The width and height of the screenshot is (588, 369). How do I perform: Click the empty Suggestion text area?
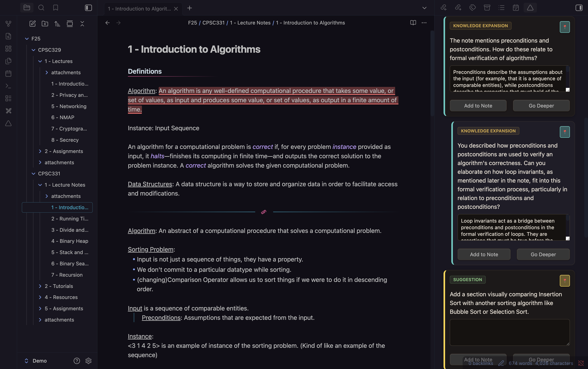509,332
